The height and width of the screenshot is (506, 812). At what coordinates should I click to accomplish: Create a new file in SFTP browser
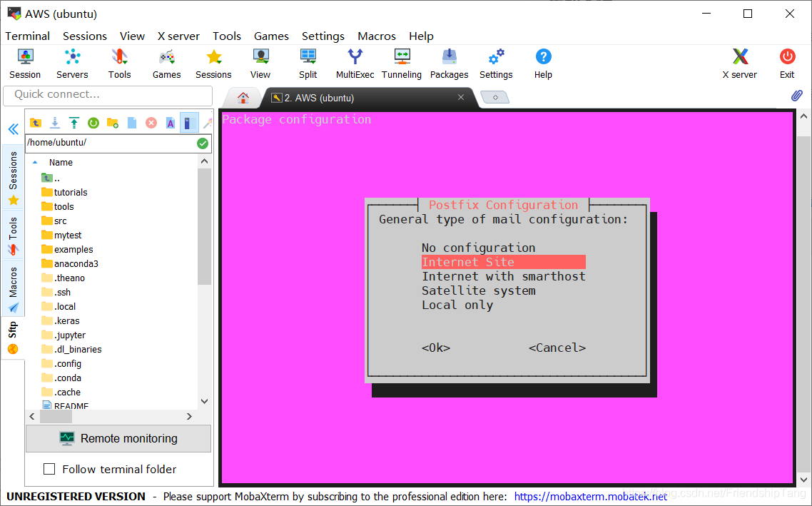132,123
